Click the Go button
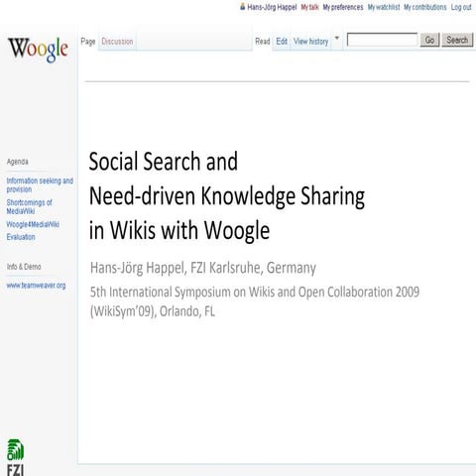This screenshot has height=476, width=476. pos(429,40)
